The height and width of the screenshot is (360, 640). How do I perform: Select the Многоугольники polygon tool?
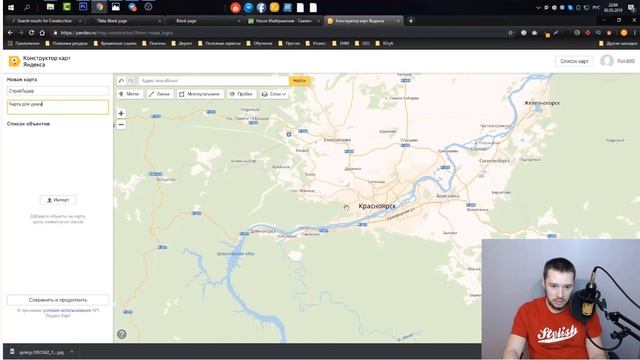click(x=200, y=94)
